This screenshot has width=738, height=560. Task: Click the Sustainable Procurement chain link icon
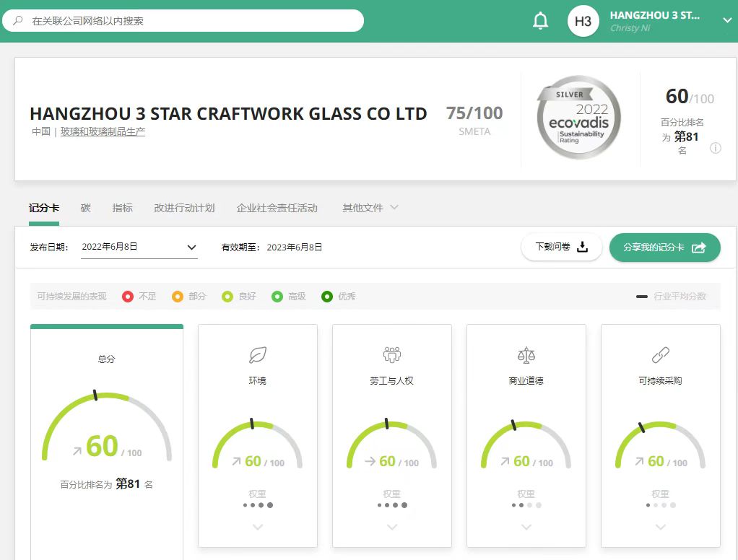pyautogui.click(x=660, y=354)
